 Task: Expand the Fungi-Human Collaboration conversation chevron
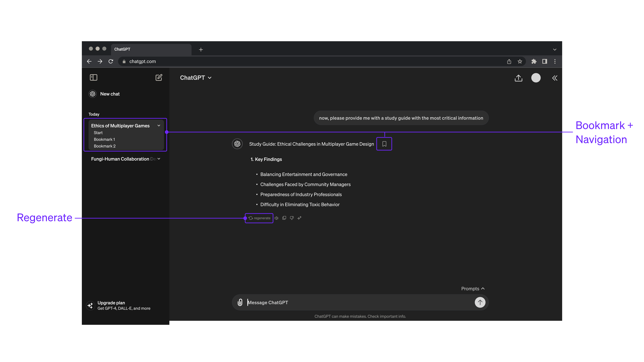(x=159, y=159)
